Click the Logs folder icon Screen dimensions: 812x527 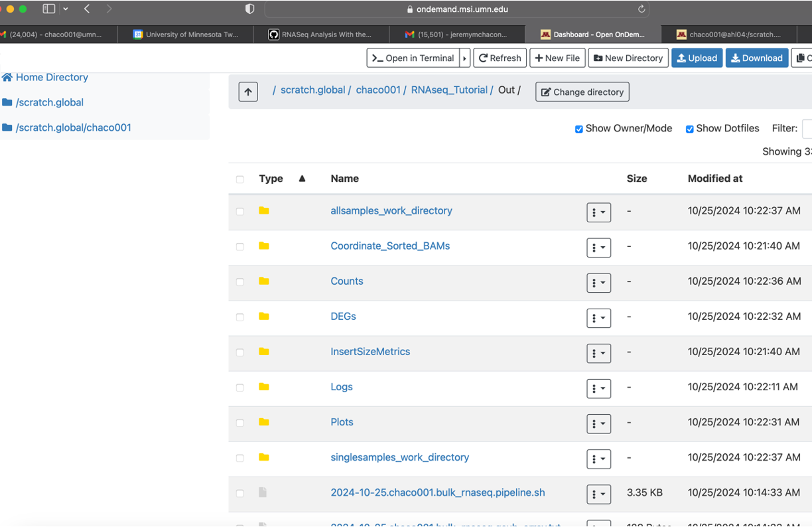[264, 386]
